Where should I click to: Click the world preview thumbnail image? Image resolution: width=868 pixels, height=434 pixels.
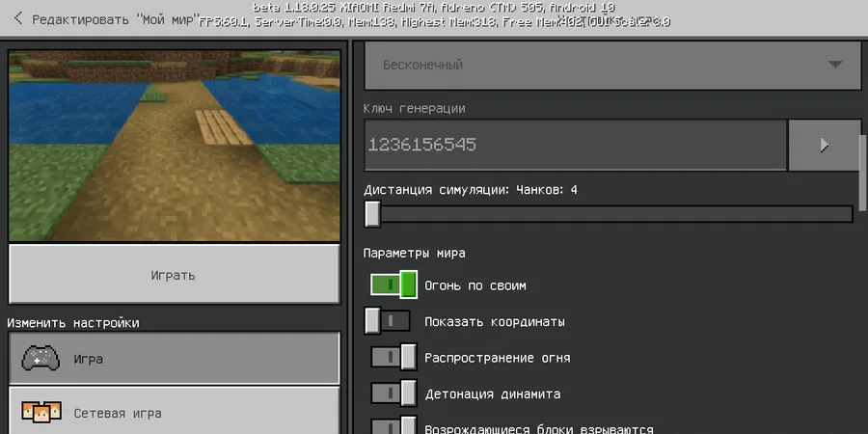point(174,147)
